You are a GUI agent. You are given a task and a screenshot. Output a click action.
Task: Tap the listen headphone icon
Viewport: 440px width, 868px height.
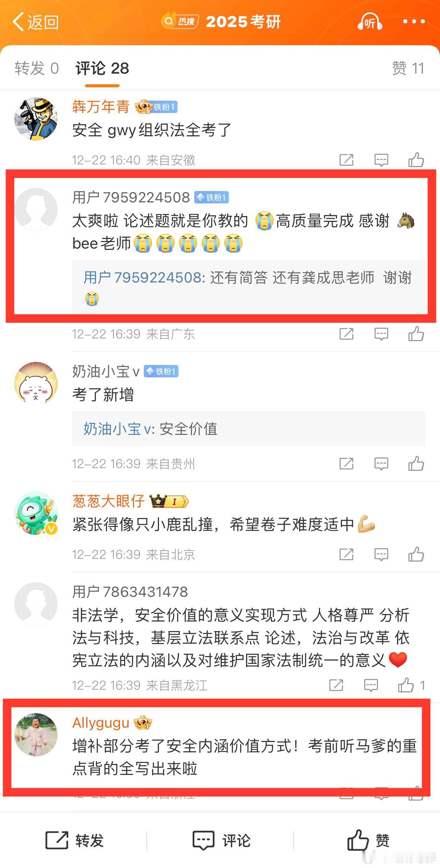pos(370,22)
